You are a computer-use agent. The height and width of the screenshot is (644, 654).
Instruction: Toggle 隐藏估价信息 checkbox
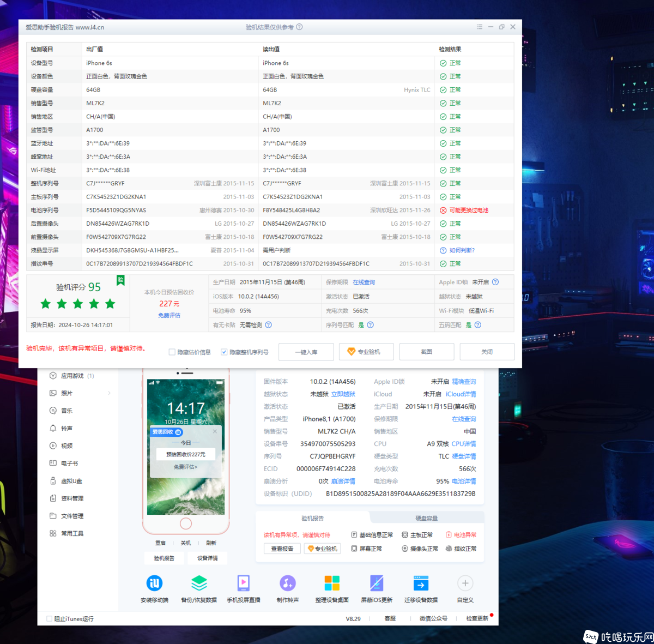point(172,352)
